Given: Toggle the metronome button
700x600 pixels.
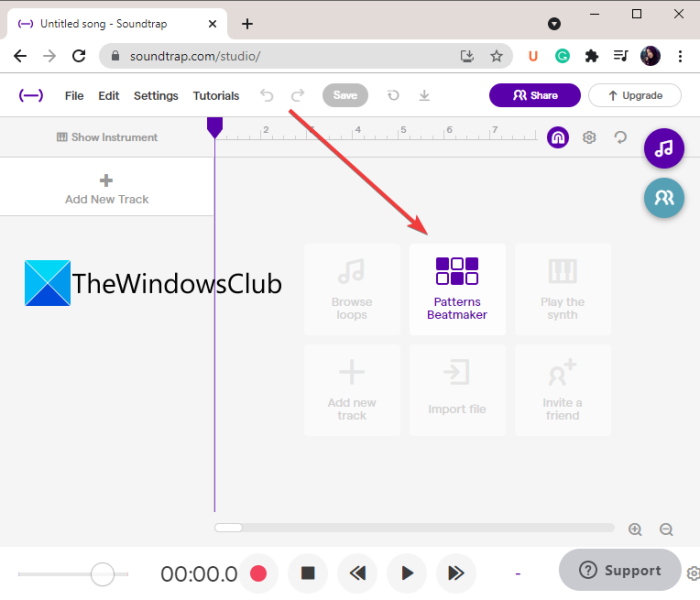Looking at the screenshot, I should tap(558, 138).
